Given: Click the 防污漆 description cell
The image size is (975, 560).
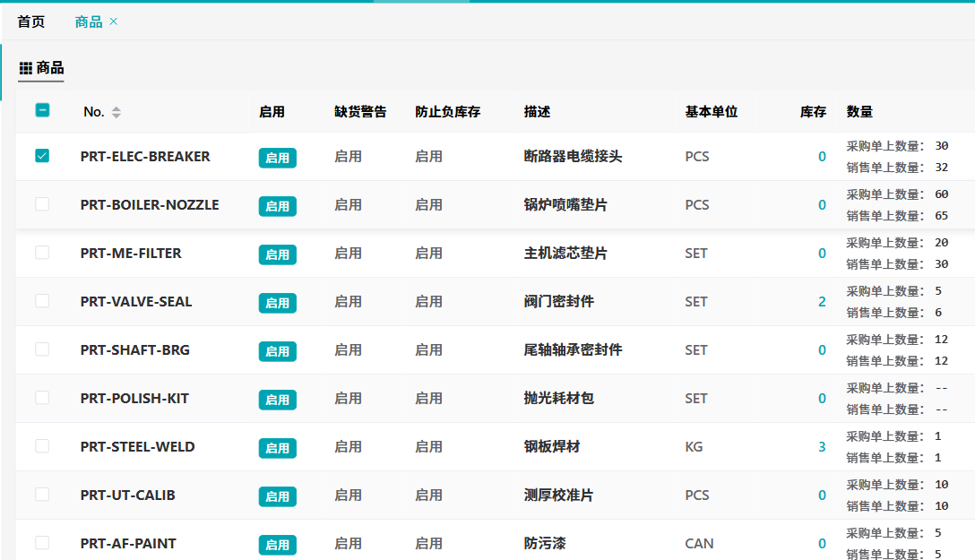Looking at the screenshot, I should (x=545, y=544).
